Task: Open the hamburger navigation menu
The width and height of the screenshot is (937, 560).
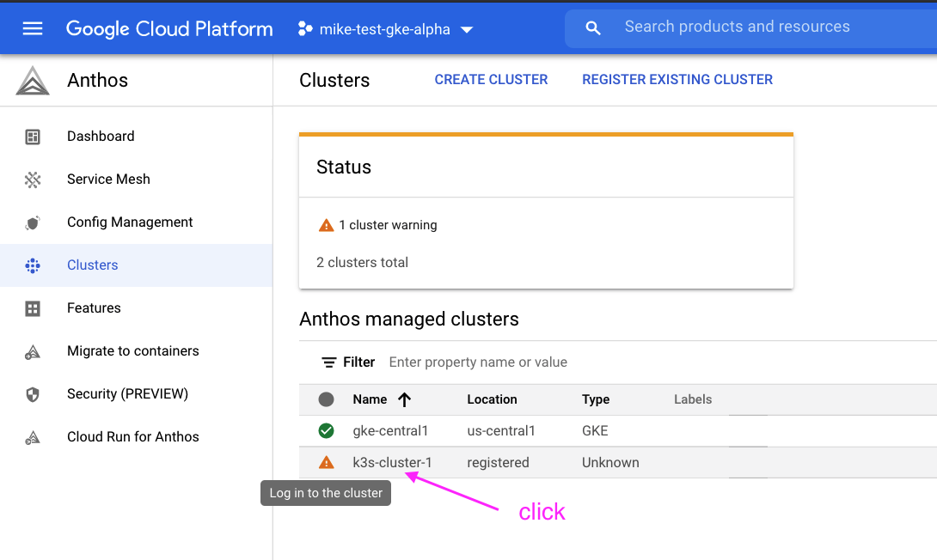Action: pos(33,28)
